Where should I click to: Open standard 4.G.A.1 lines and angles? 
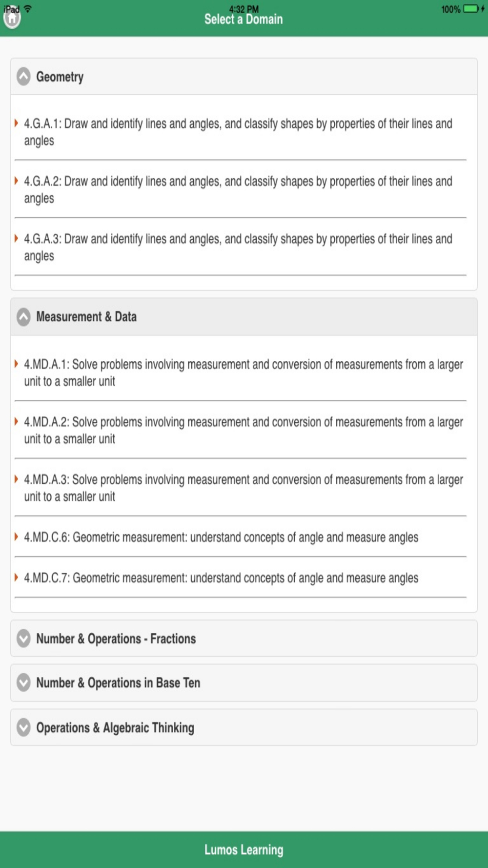(x=238, y=132)
